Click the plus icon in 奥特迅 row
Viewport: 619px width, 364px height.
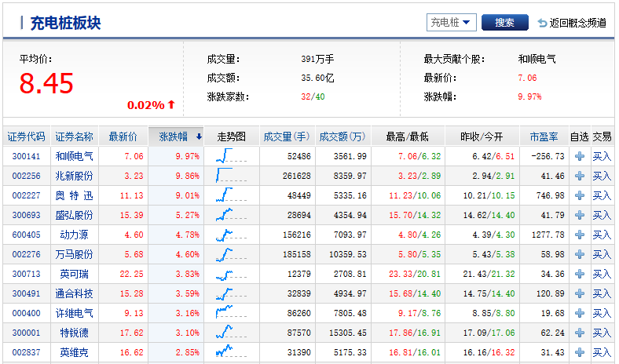point(579,195)
